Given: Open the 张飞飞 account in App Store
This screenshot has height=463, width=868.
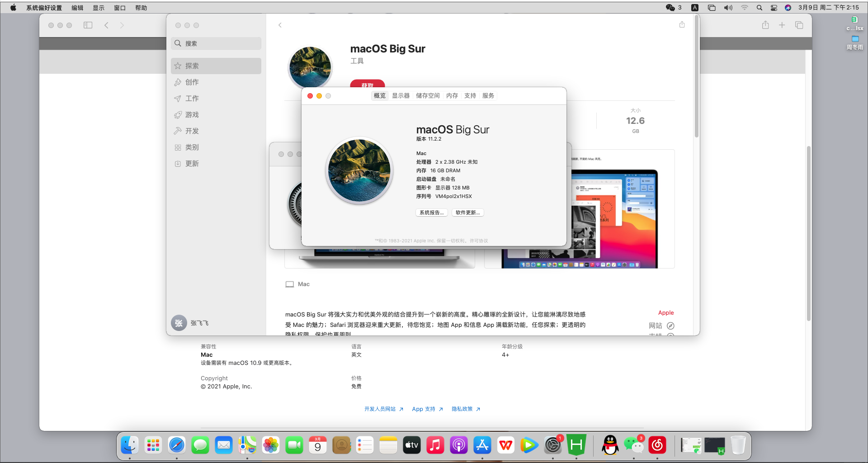Looking at the screenshot, I should pyautogui.click(x=190, y=323).
